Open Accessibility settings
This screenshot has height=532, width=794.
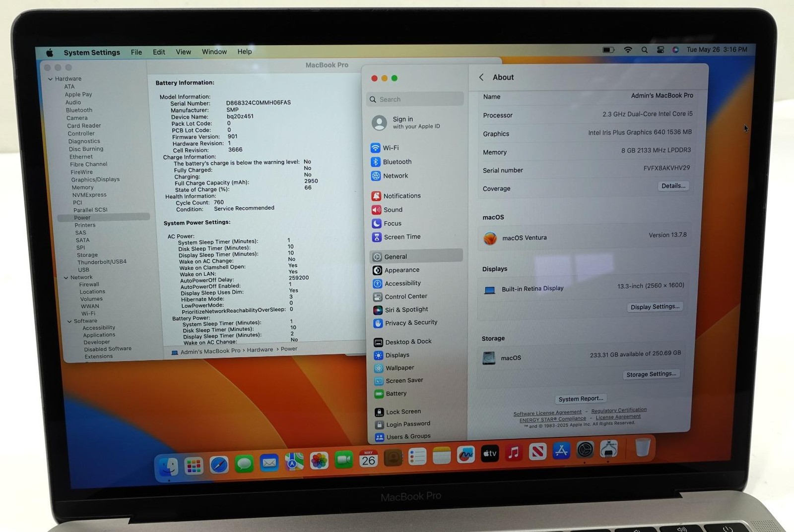pyautogui.click(x=397, y=283)
